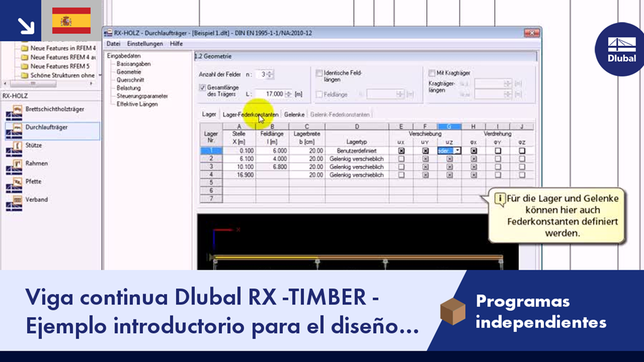
Task: Toggle φY checkbox for Lager 1
Action: [498, 151]
